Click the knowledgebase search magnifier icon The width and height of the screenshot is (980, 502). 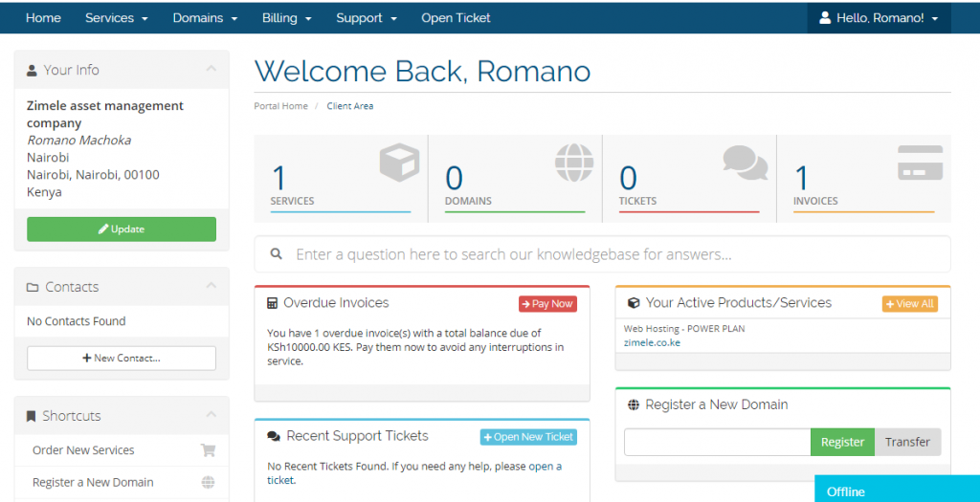click(277, 254)
